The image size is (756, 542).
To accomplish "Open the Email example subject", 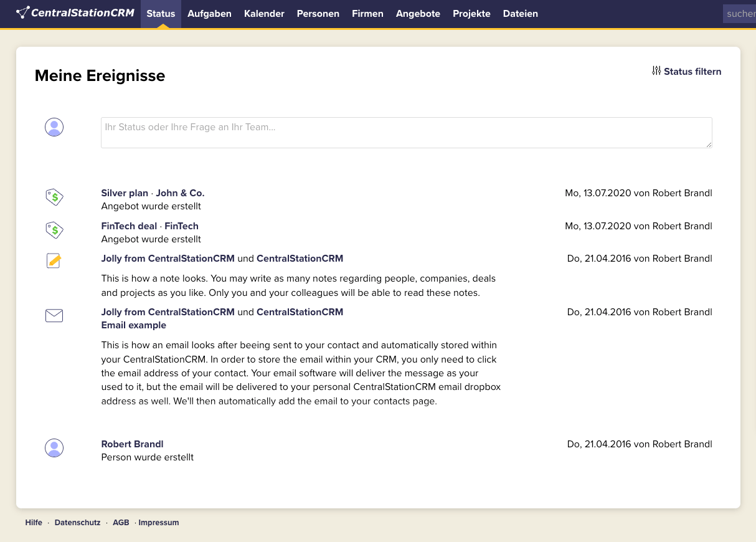I will [x=134, y=325].
